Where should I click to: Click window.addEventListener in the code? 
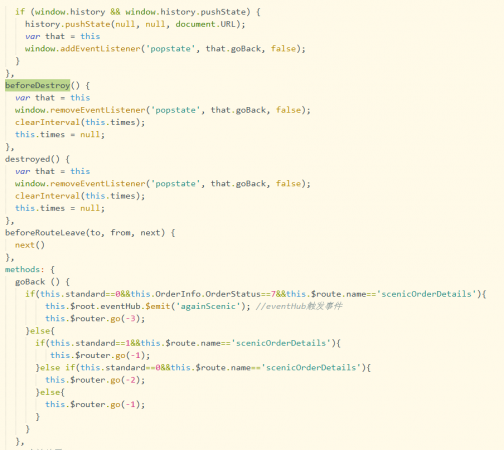[83, 49]
